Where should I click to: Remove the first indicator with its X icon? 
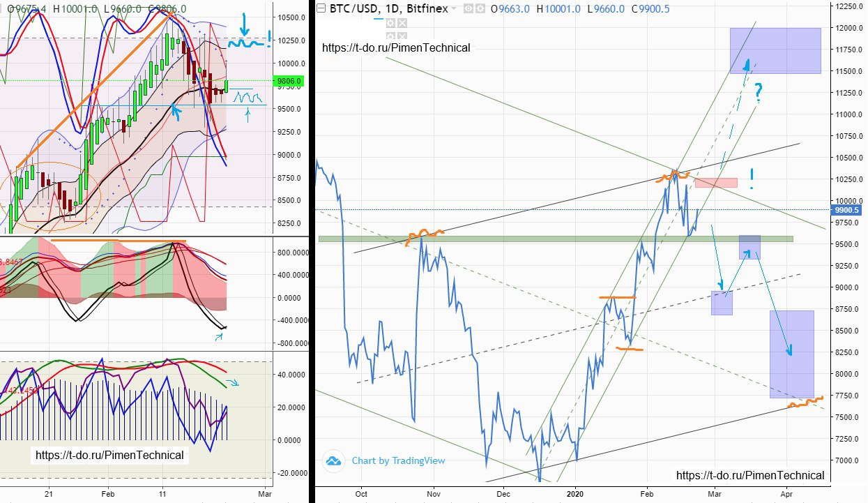tap(402, 23)
